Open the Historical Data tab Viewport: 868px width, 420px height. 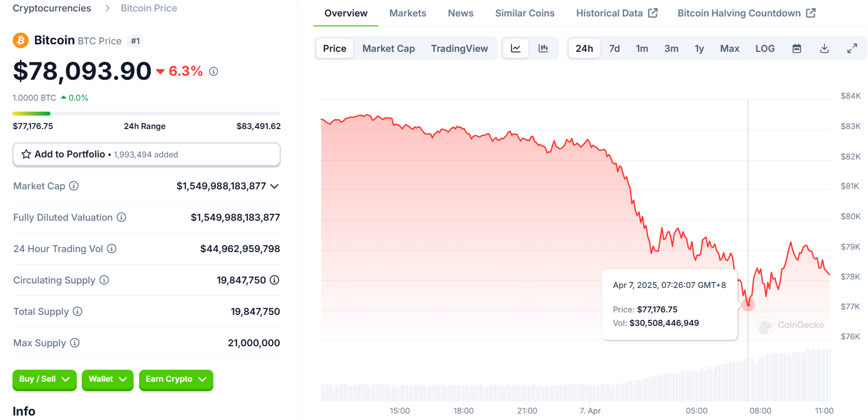tap(617, 13)
